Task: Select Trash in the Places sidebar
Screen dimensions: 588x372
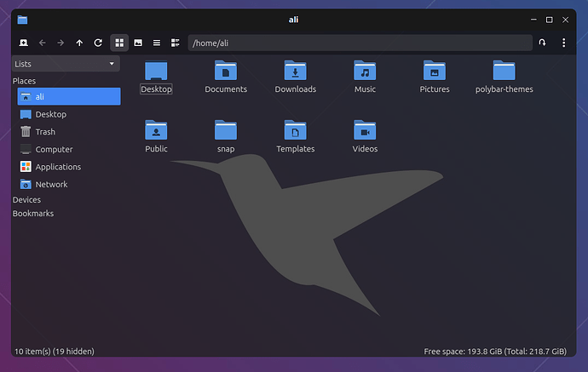Action: pos(45,132)
